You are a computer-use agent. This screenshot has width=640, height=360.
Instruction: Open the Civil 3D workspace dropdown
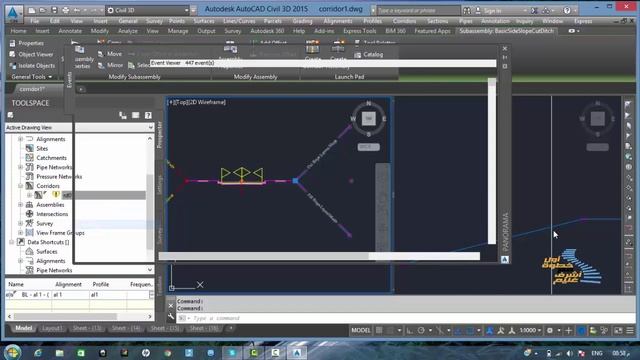148,10
